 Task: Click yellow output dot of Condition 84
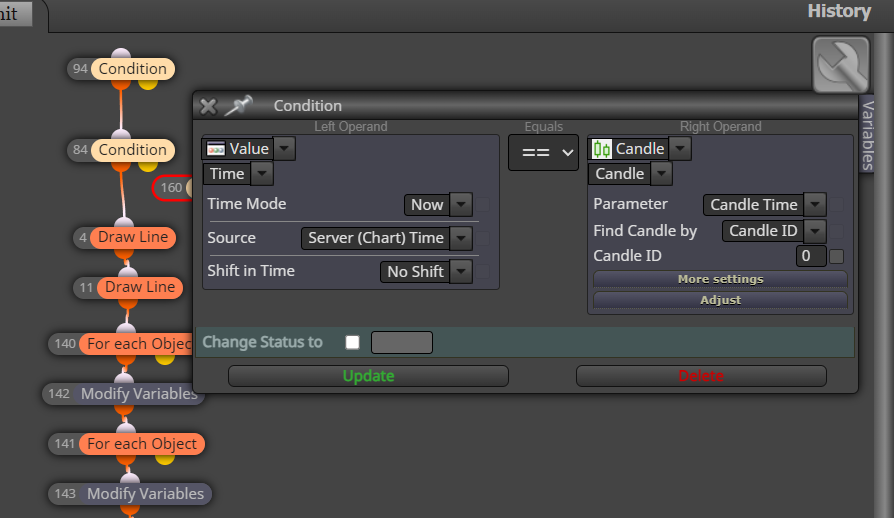click(148, 165)
